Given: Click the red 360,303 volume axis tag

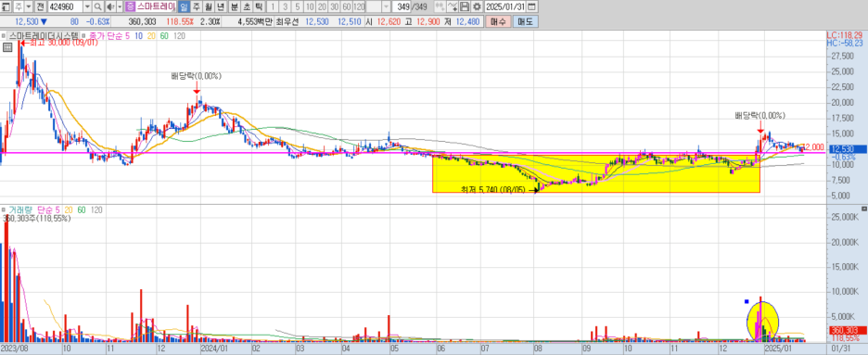Looking at the screenshot, I should click(847, 330).
